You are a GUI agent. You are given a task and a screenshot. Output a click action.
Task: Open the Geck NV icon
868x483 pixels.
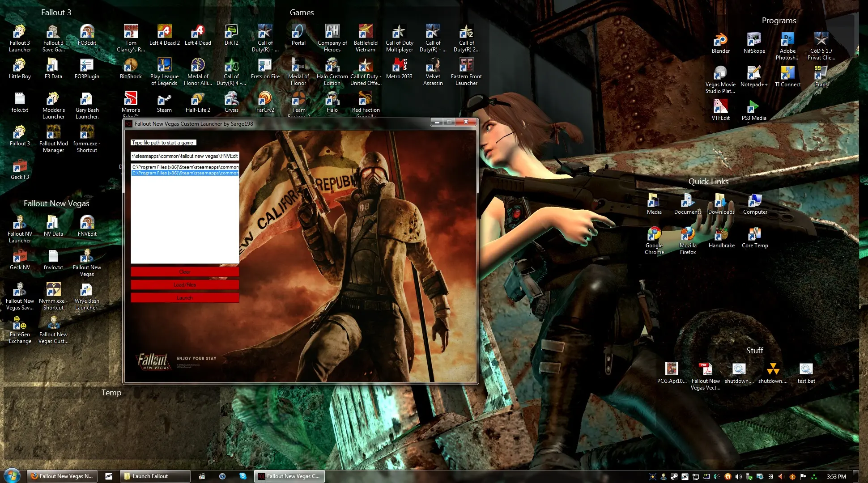coord(20,259)
